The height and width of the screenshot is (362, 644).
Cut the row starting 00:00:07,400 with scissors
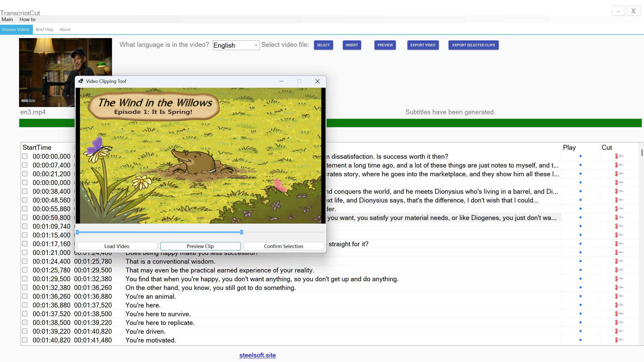619,165
